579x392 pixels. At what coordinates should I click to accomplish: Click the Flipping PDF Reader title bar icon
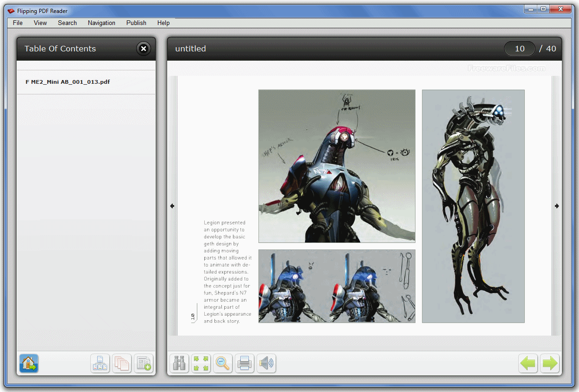(11, 11)
